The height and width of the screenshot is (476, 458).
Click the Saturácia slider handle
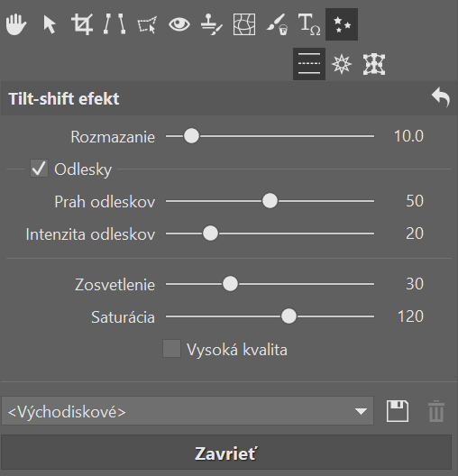pyautogui.click(x=289, y=316)
